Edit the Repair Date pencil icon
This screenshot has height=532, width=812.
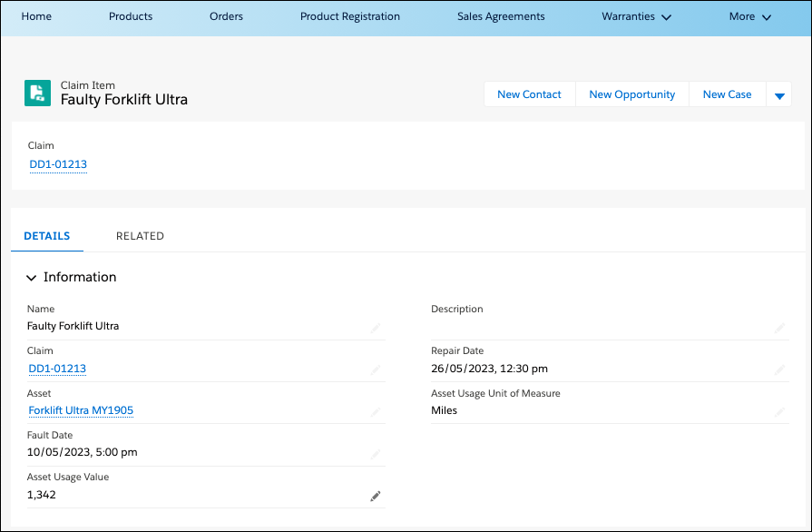tap(780, 369)
